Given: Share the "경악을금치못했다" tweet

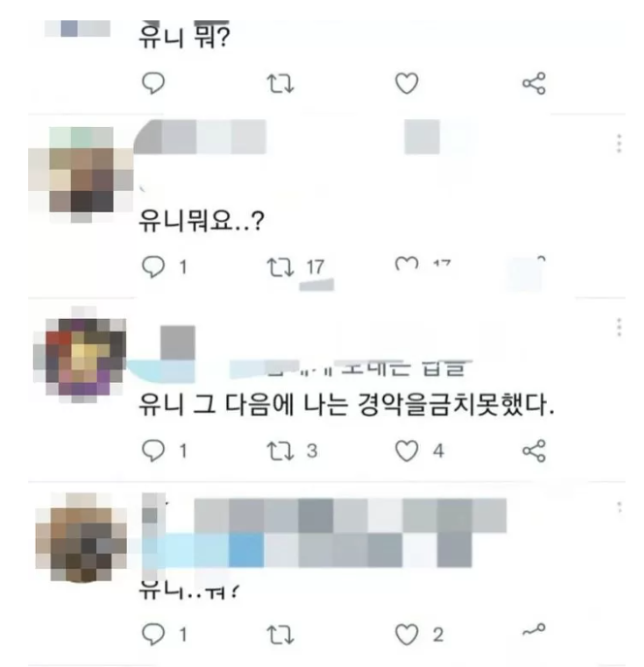Looking at the screenshot, I should (534, 451).
